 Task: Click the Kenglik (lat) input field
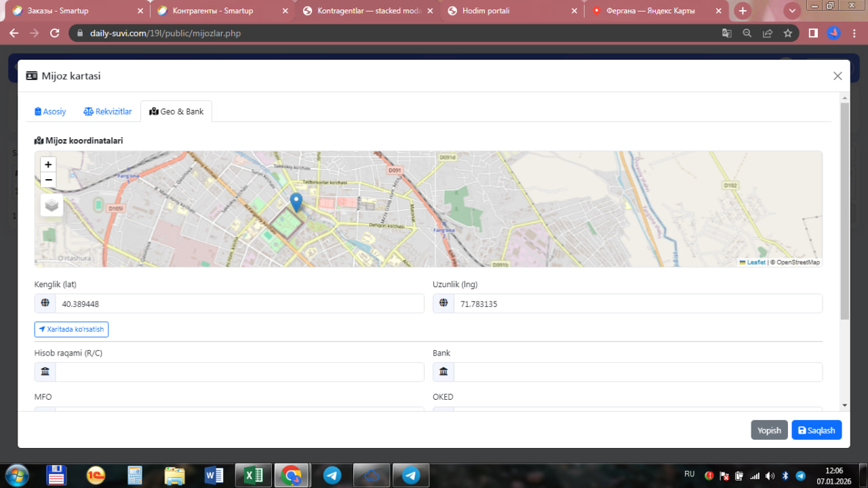pyautogui.click(x=239, y=304)
